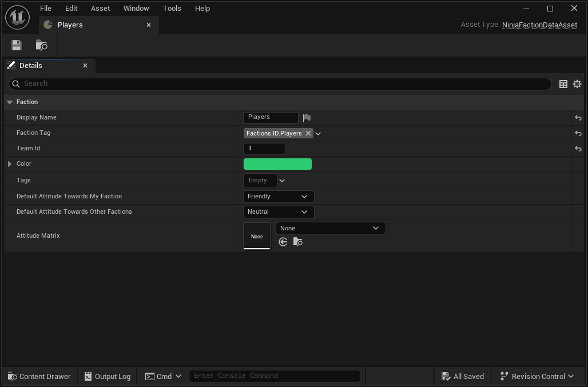Browse to Attitude Matrix asset in Content Browser
This screenshot has width=588, height=387.
(298, 242)
